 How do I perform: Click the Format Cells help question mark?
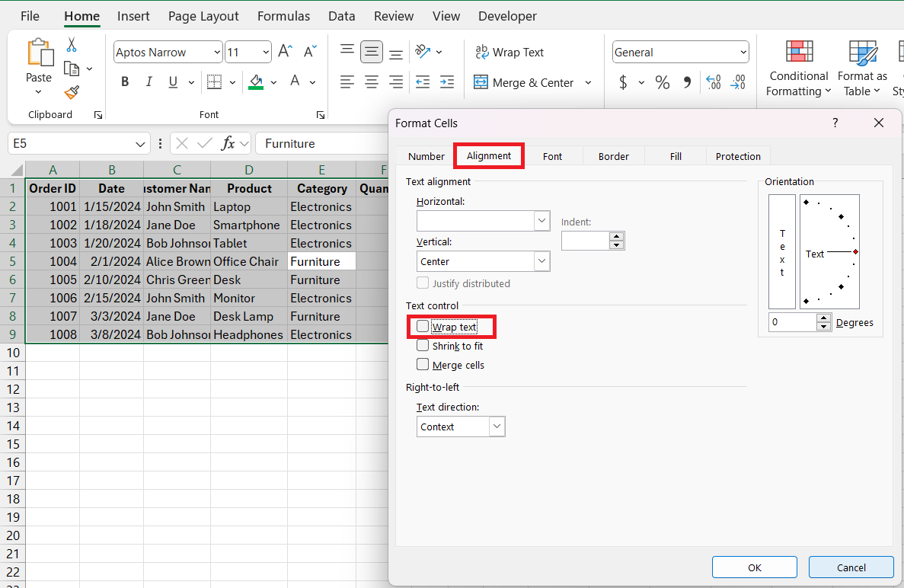coord(835,122)
